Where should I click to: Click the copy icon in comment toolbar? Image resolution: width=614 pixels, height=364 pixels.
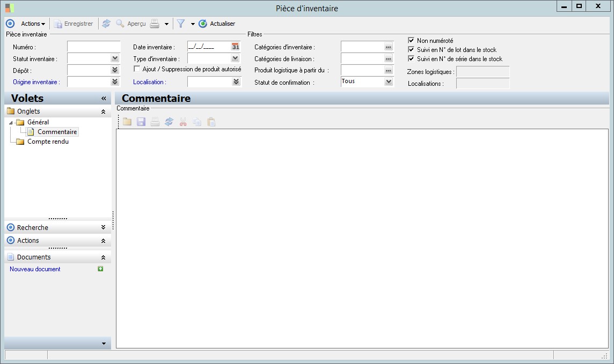pos(197,122)
